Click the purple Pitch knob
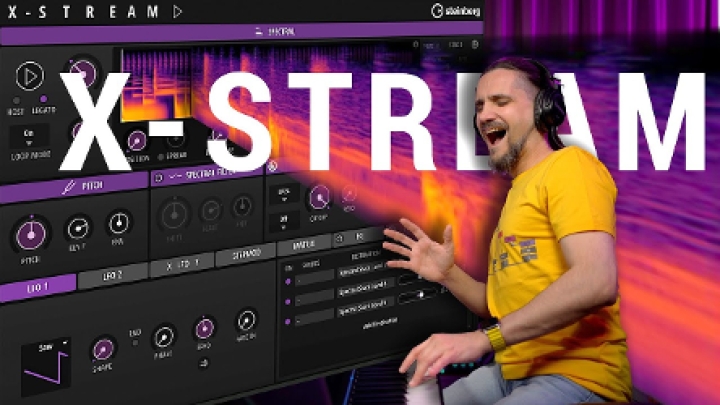This screenshot has width=720, height=405. click(31, 235)
